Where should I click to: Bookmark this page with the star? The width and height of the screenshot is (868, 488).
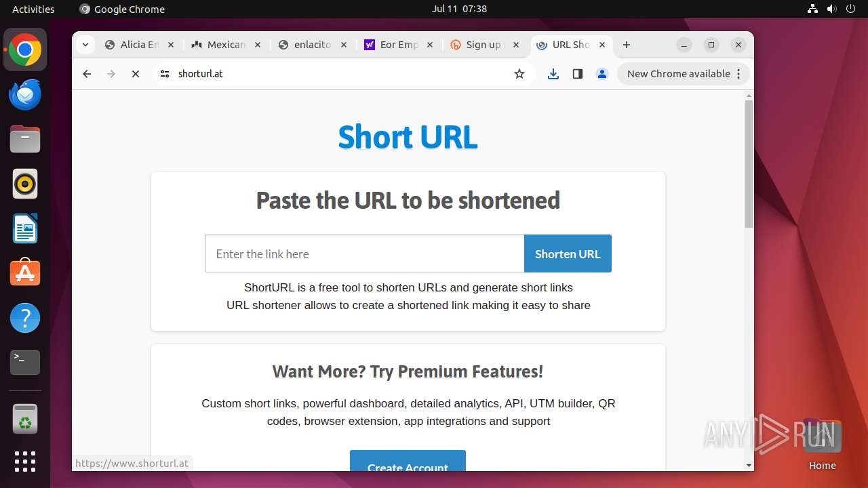coord(519,74)
